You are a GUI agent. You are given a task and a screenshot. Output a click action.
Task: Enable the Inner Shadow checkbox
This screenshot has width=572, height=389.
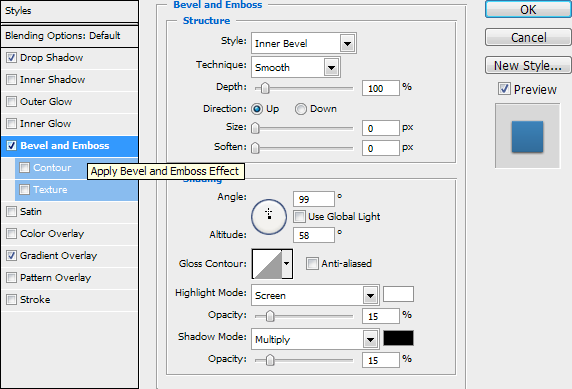pyautogui.click(x=11, y=80)
